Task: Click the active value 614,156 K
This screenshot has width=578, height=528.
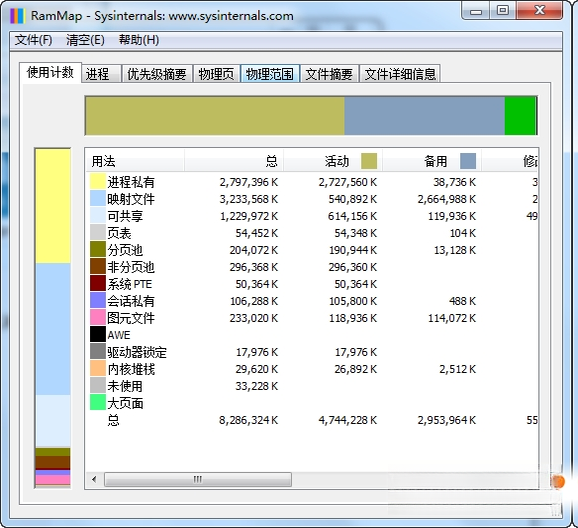Action: pos(352,216)
